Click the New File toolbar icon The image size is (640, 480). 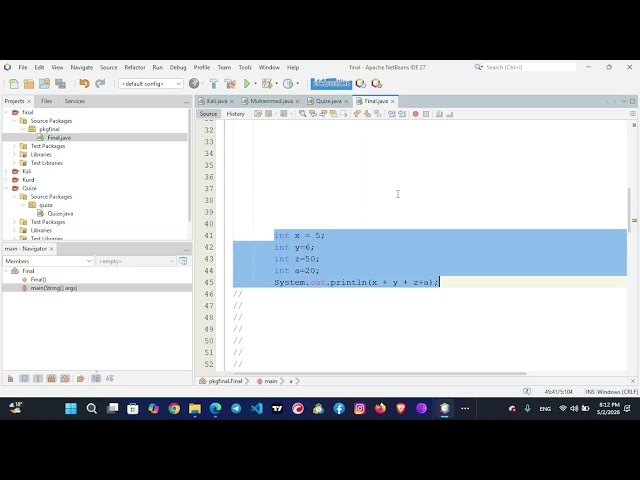click(x=13, y=84)
